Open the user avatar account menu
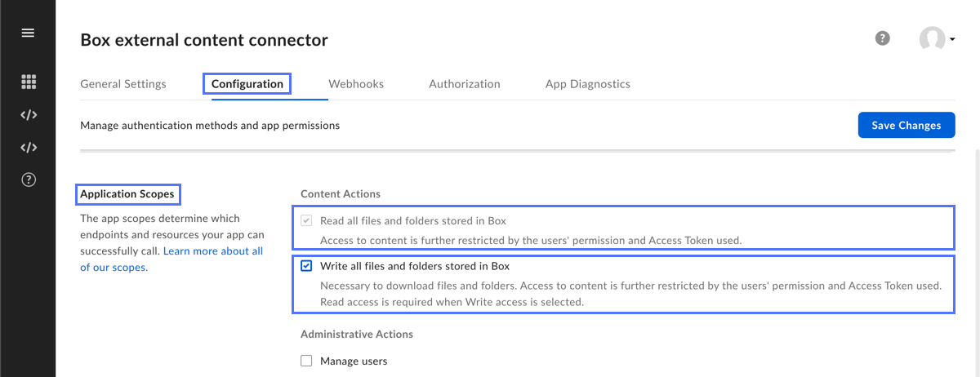 [937, 39]
